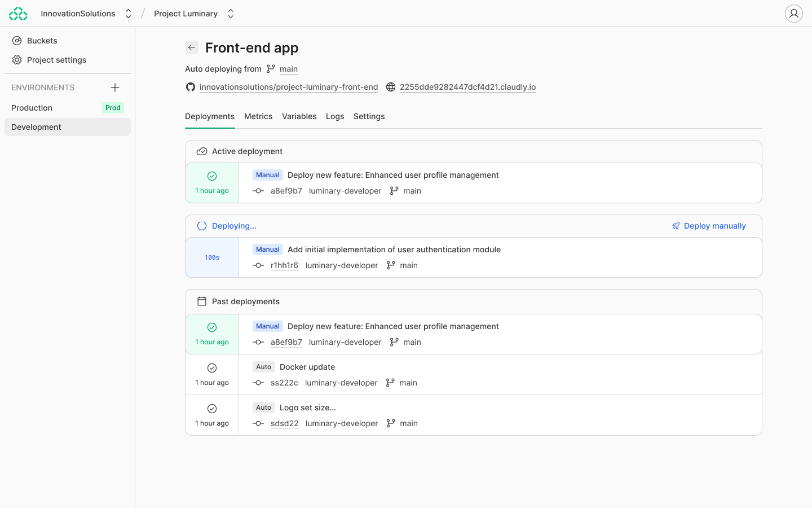Screen dimensions: 812x508
Task: Click the Docker update deployment title
Action: click(x=307, y=367)
